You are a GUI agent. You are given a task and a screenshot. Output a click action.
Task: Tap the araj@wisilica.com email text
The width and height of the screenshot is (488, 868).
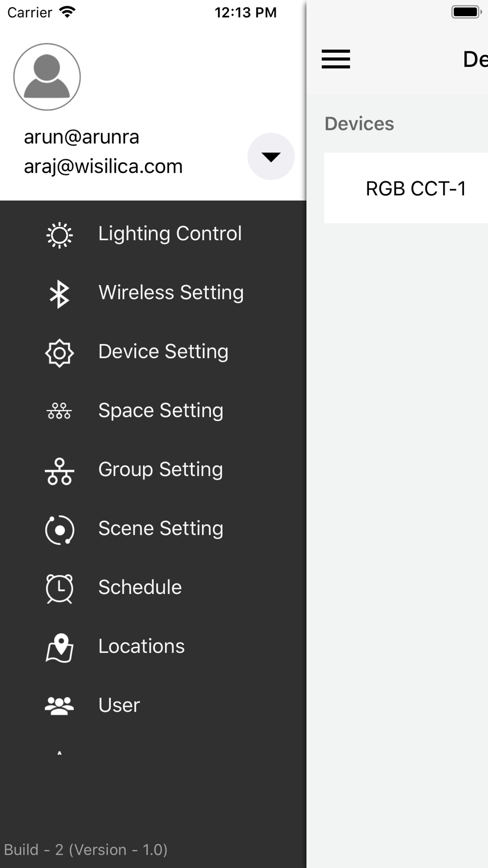(x=103, y=166)
